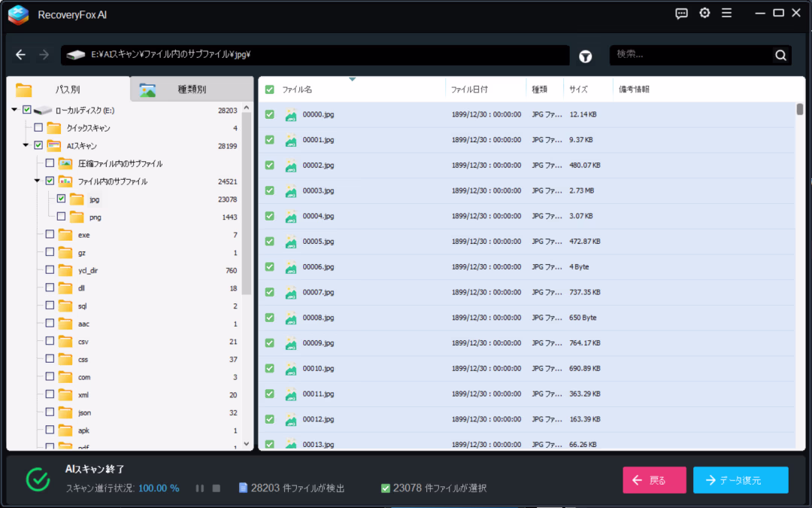The width and height of the screenshot is (812, 508).
Task: Select the xml folder in tree
Action: click(83, 395)
